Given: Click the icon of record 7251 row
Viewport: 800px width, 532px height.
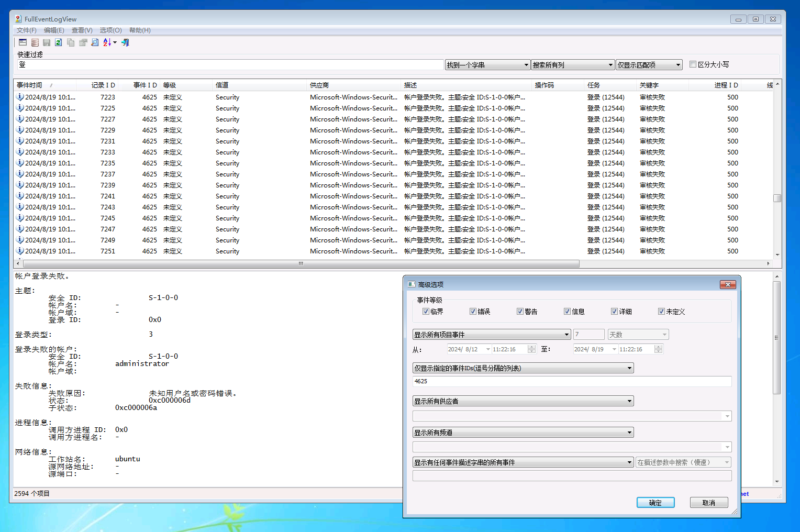Looking at the screenshot, I should 20,251.
